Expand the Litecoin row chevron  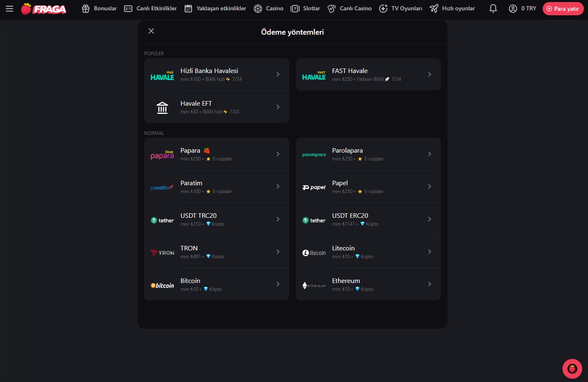(x=429, y=252)
